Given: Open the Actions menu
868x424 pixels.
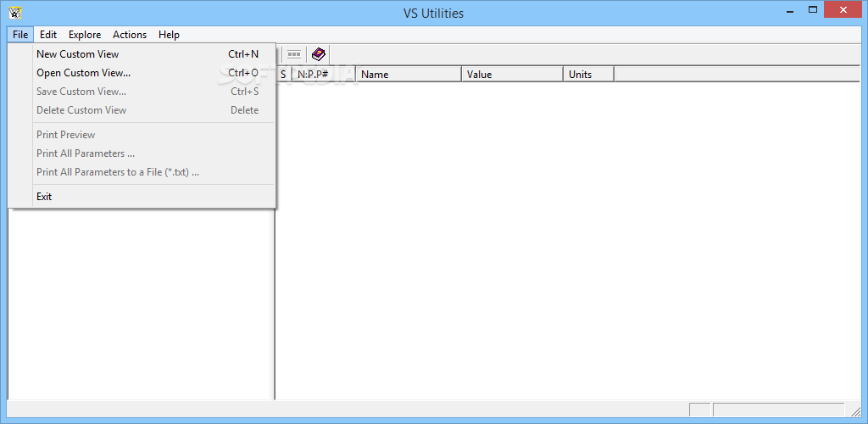Looking at the screenshot, I should click(x=130, y=34).
